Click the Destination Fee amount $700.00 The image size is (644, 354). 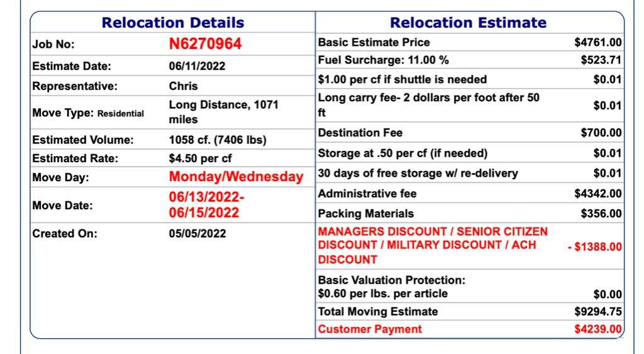[601, 133]
